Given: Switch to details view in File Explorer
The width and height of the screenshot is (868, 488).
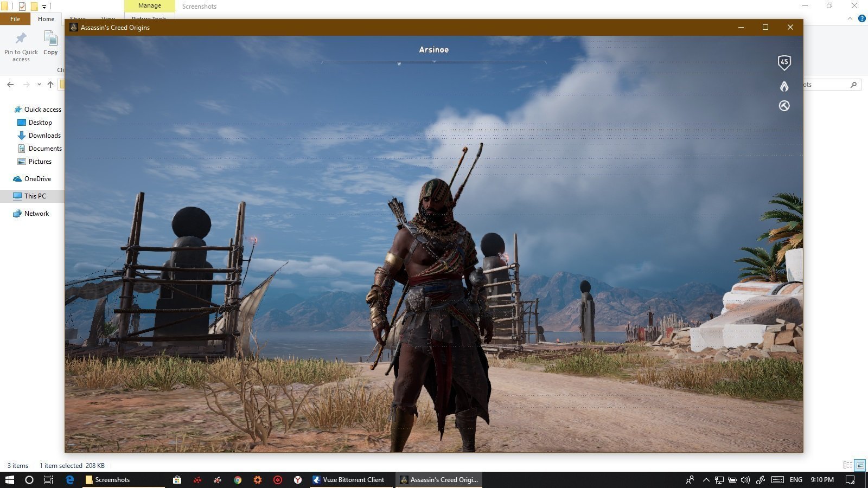Looking at the screenshot, I should pos(848,465).
